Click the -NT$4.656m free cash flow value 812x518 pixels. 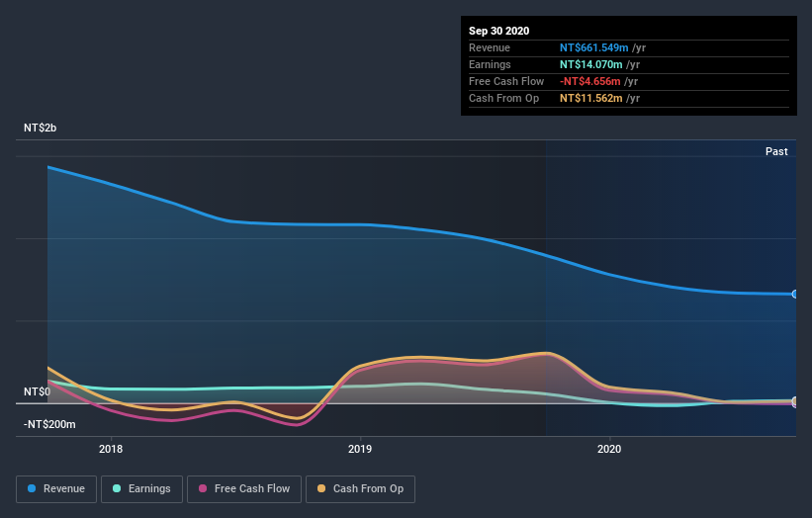589,81
